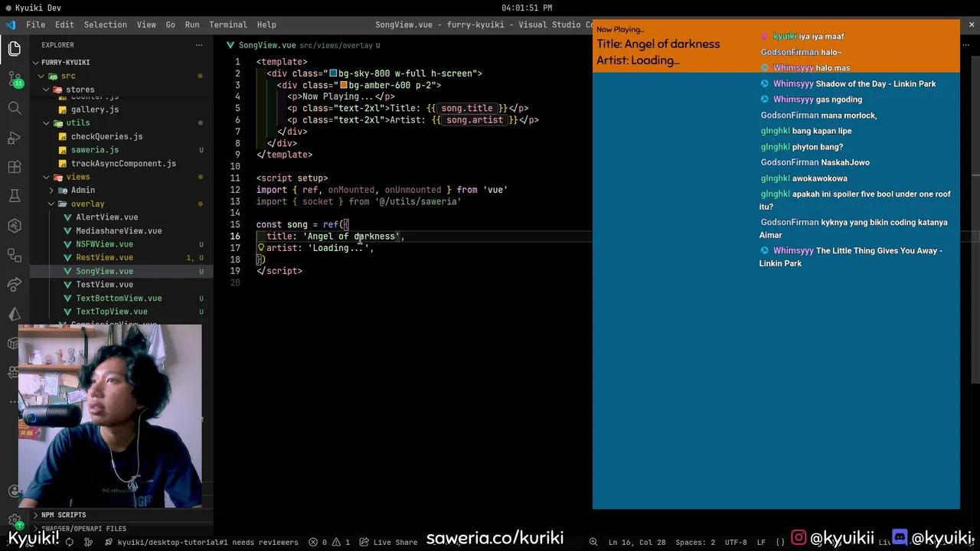Open the Run and Debug view
Viewport: 980px width, 551px height.
15,138
